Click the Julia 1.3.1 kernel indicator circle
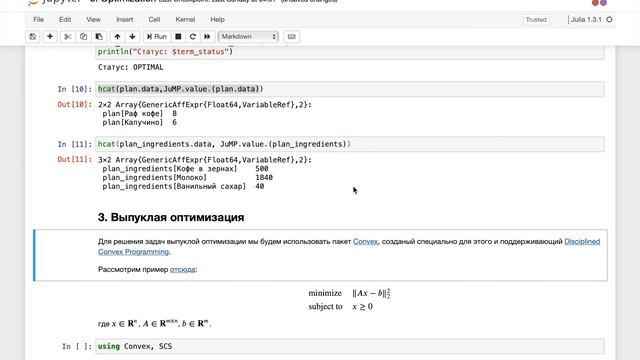Viewport: 640px width, 360px height. tap(609, 19)
